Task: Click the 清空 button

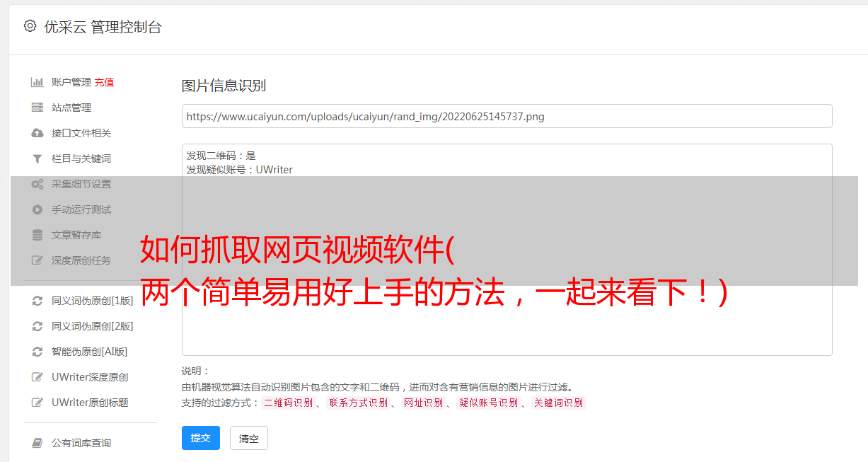Action: tap(249, 438)
